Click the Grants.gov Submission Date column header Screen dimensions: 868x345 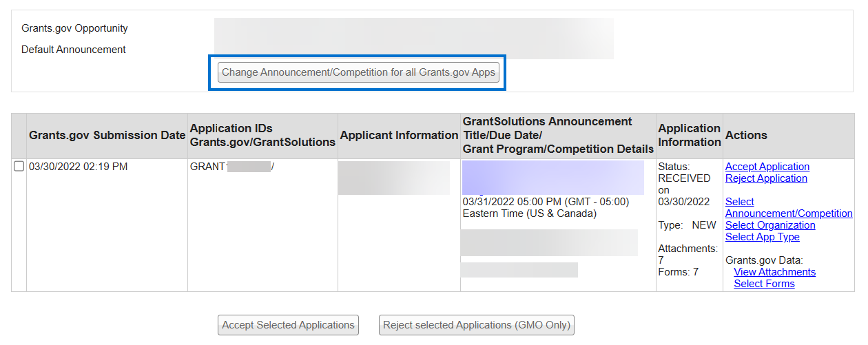tap(107, 136)
